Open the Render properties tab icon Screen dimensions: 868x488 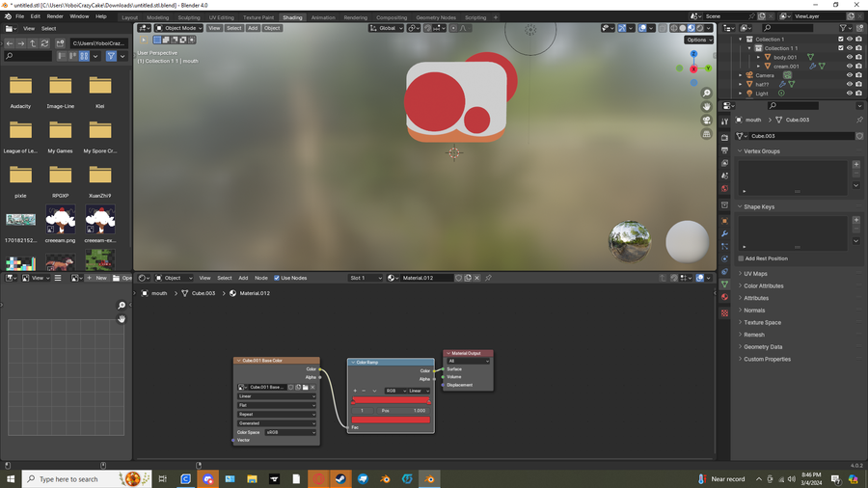724,137
